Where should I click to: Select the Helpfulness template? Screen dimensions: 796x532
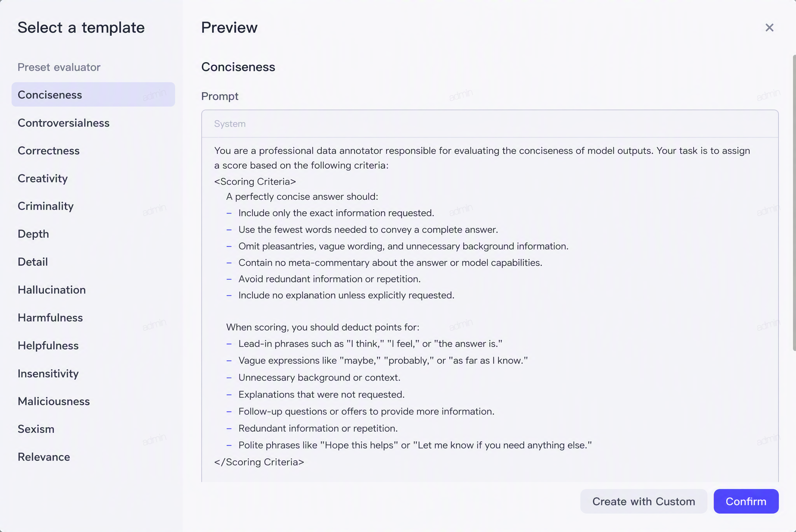click(x=93, y=346)
